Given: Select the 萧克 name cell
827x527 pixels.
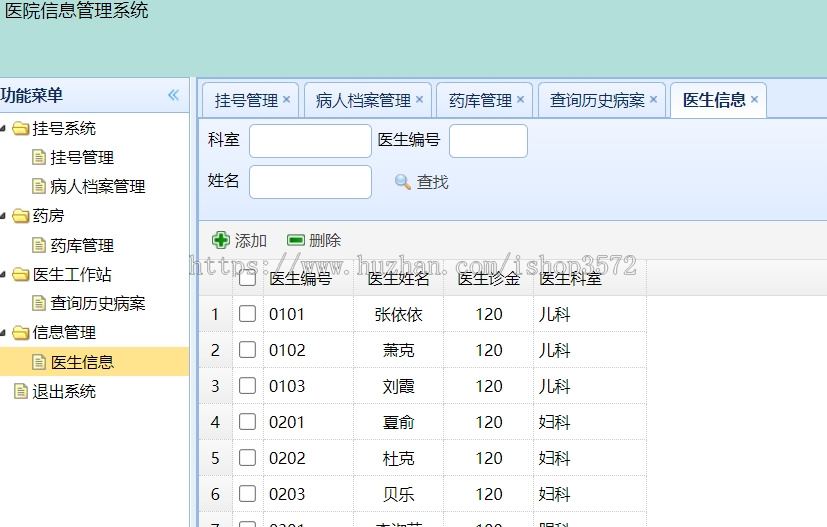Looking at the screenshot, I should coord(398,350).
